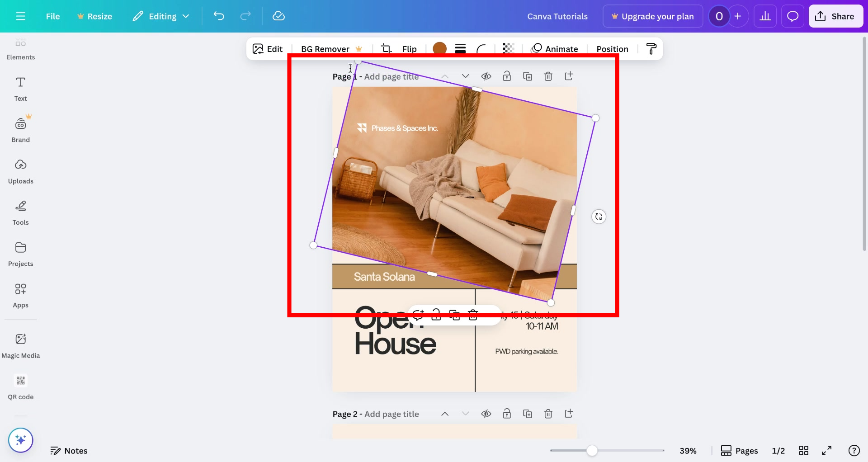The image size is (868, 462).
Task: Lock the selected couch image
Action: [436, 315]
